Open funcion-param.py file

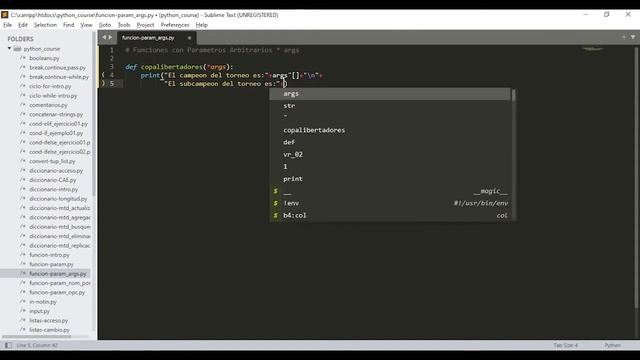pos(51,264)
